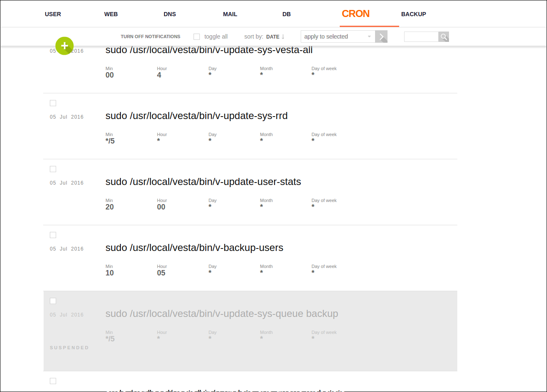Click the apply-to-selected arrow button
The height and width of the screenshot is (392, 547).
tap(381, 37)
